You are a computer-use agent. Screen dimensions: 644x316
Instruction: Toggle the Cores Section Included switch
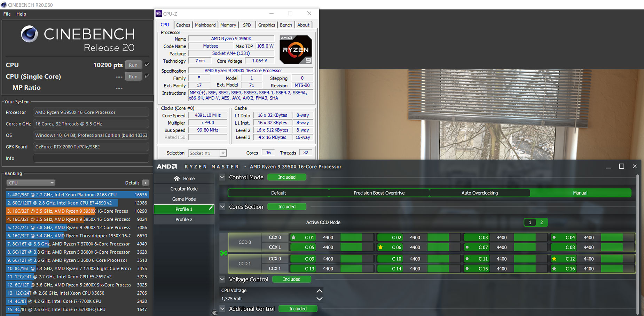(x=287, y=207)
